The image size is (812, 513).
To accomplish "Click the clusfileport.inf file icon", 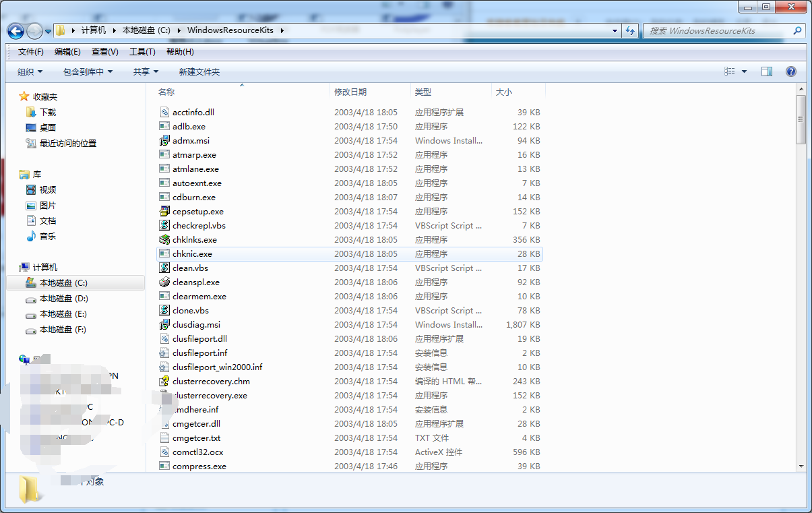I will pyautogui.click(x=164, y=353).
